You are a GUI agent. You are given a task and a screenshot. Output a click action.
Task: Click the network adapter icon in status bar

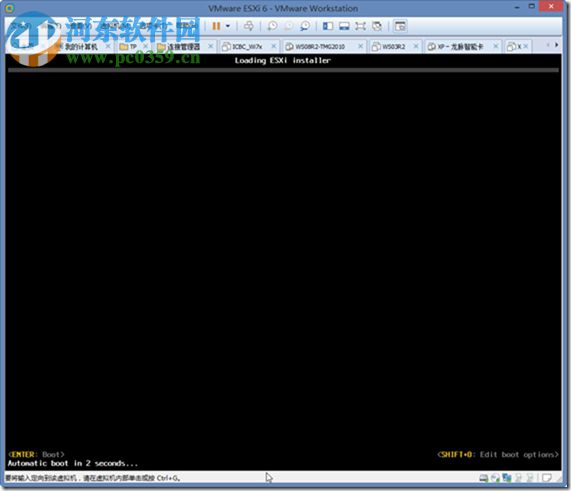(507, 478)
